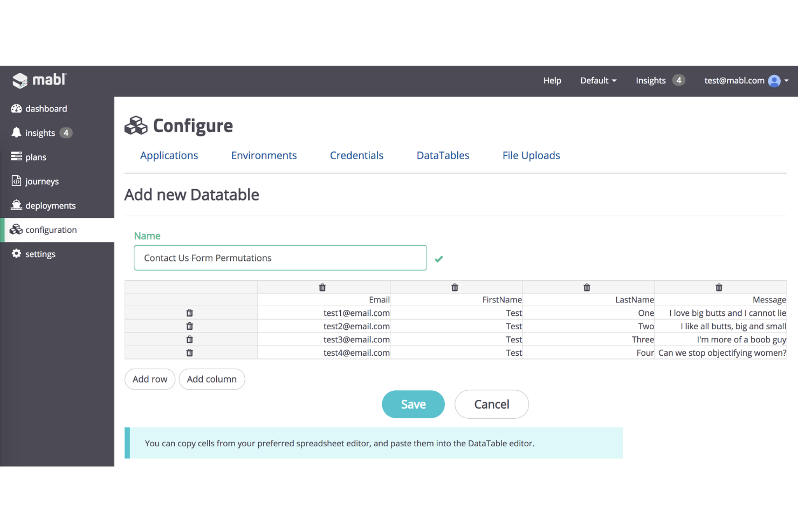Delete the Email column via trash icon
798x532 pixels.
click(x=322, y=287)
